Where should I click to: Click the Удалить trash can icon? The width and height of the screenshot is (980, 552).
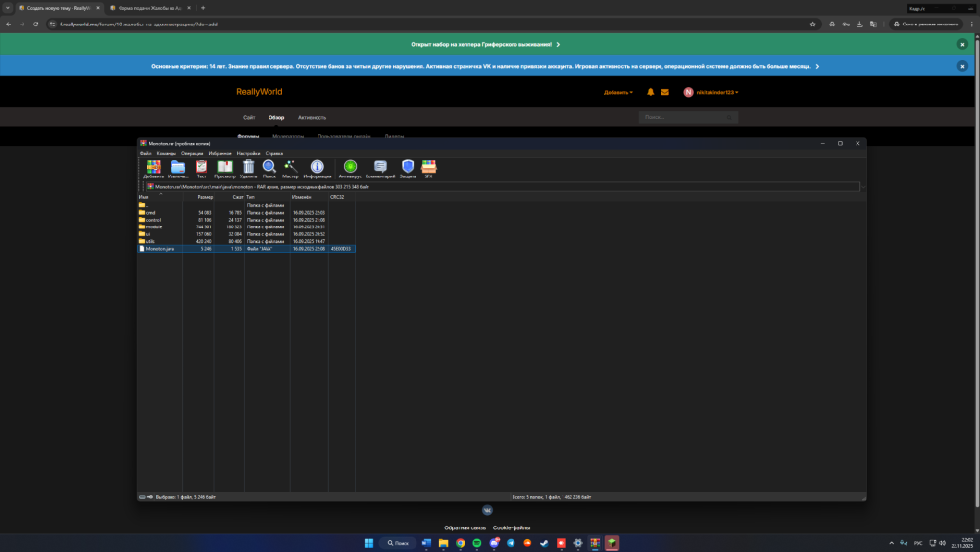(248, 169)
